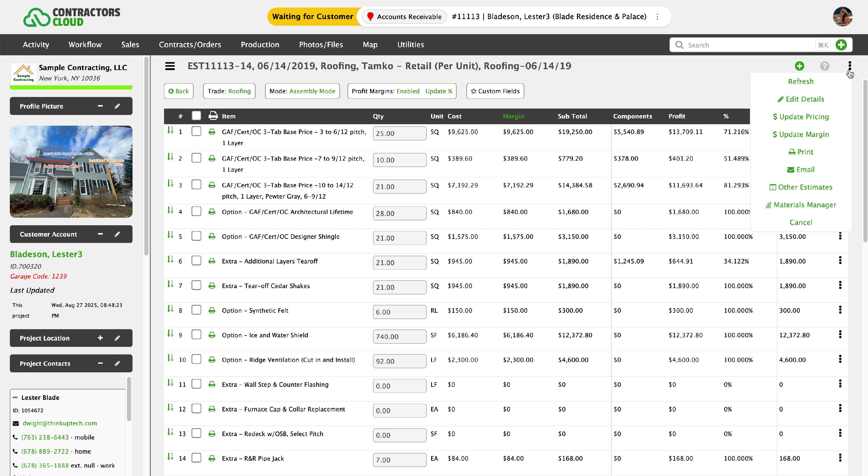Open the Production tab in navigation bar
The height and width of the screenshot is (476, 868).
[x=260, y=45]
